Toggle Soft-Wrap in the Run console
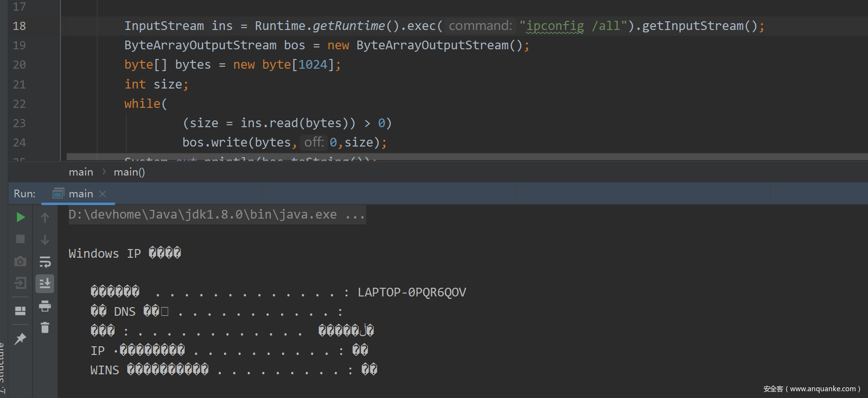Image resolution: width=868 pixels, height=398 pixels. click(45, 262)
